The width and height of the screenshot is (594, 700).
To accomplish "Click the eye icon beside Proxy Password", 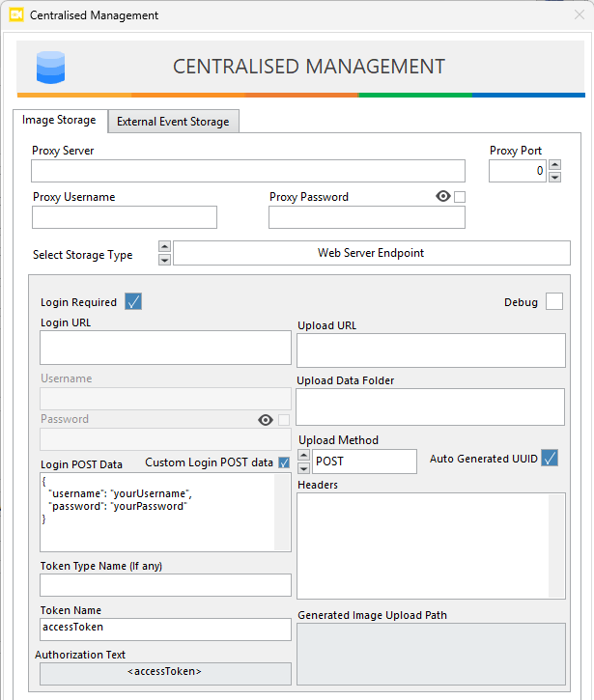I will pyautogui.click(x=443, y=197).
